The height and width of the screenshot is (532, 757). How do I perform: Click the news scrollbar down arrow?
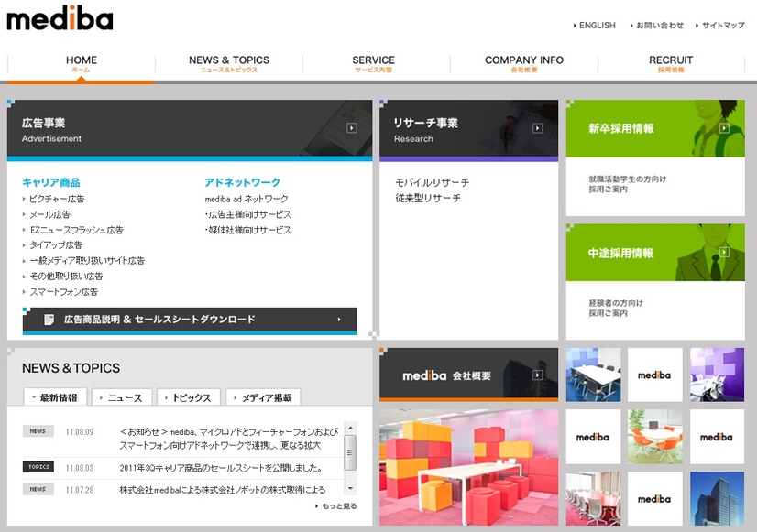point(350,489)
